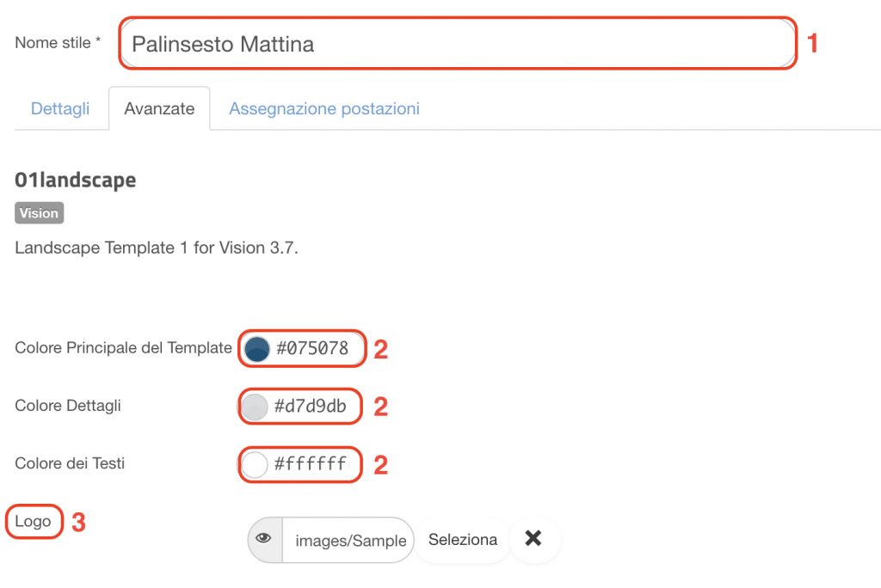
Task: Open the blue main template color swatch
Action: click(x=257, y=349)
